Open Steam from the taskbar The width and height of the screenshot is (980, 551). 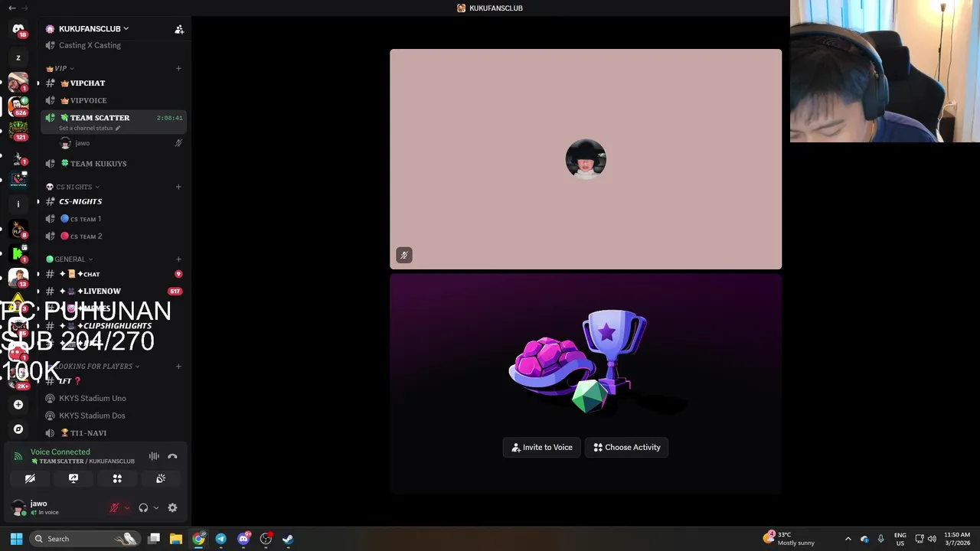tap(288, 539)
